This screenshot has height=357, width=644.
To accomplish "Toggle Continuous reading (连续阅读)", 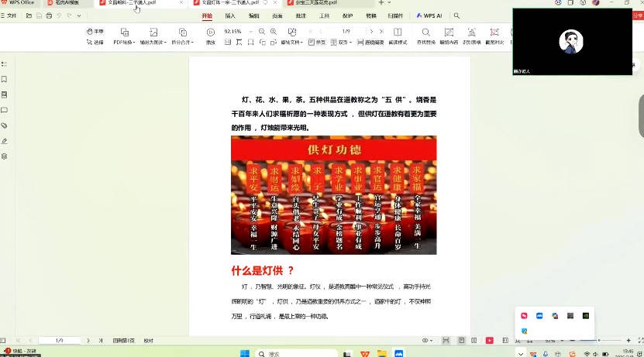I will pos(370,43).
